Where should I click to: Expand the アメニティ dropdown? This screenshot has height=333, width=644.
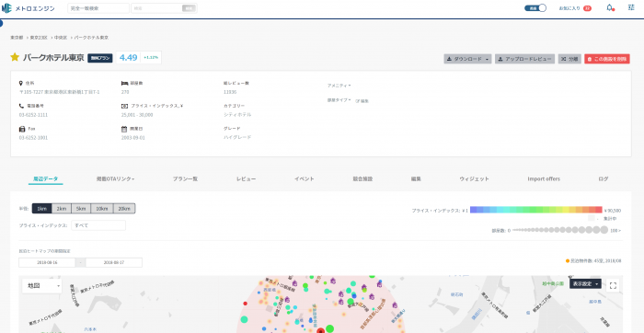[339, 86]
